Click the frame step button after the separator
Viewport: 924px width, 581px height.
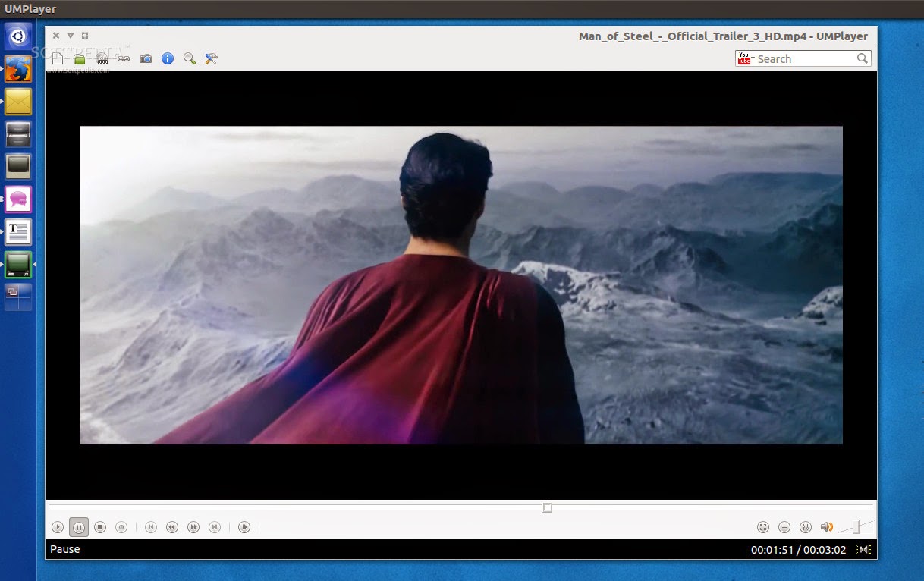[244, 527]
